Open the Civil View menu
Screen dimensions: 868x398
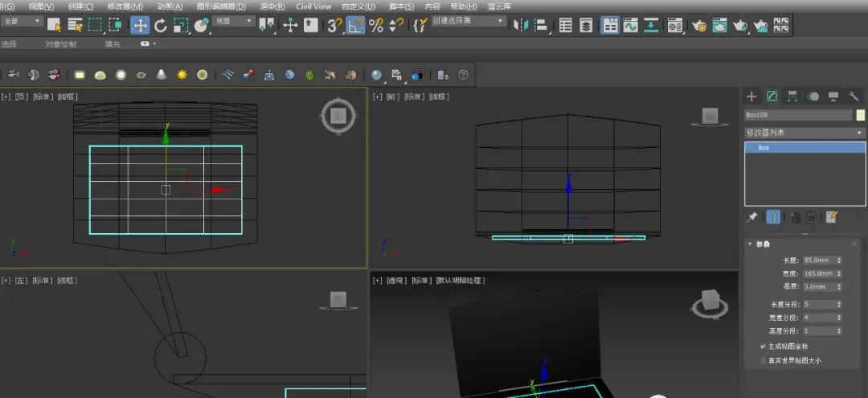tap(313, 6)
